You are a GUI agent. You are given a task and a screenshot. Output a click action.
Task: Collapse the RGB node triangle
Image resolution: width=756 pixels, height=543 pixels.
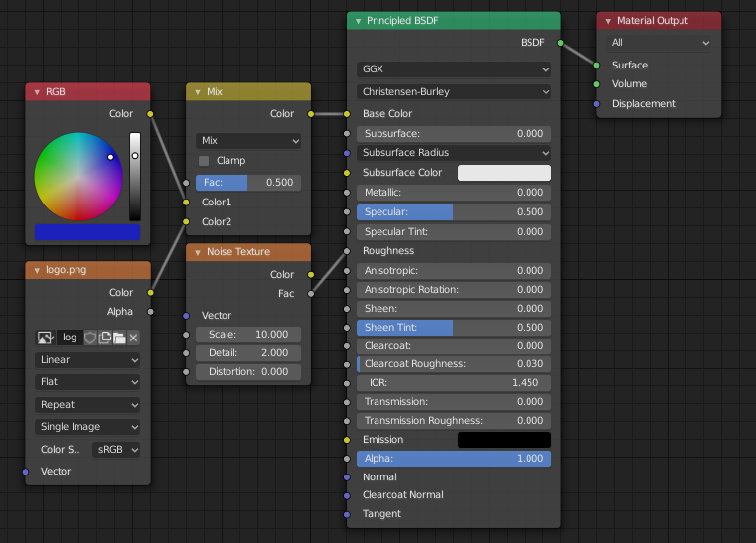click(37, 92)
